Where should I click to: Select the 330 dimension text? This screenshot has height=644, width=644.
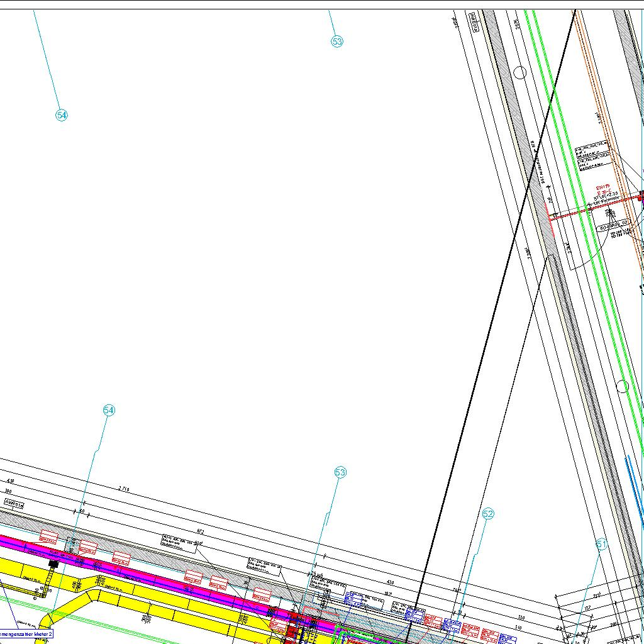[x=521, y=618]
